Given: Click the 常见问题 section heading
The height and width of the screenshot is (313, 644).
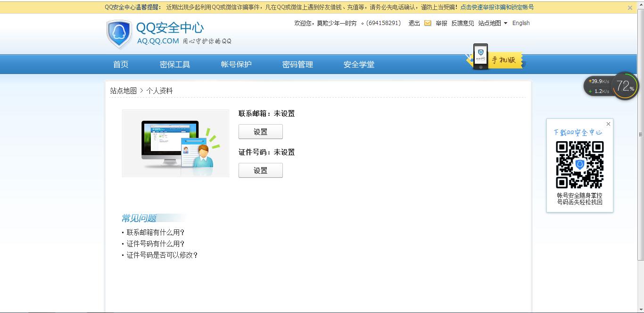Looking at the screenshot, I should click(x=139, y=218).
